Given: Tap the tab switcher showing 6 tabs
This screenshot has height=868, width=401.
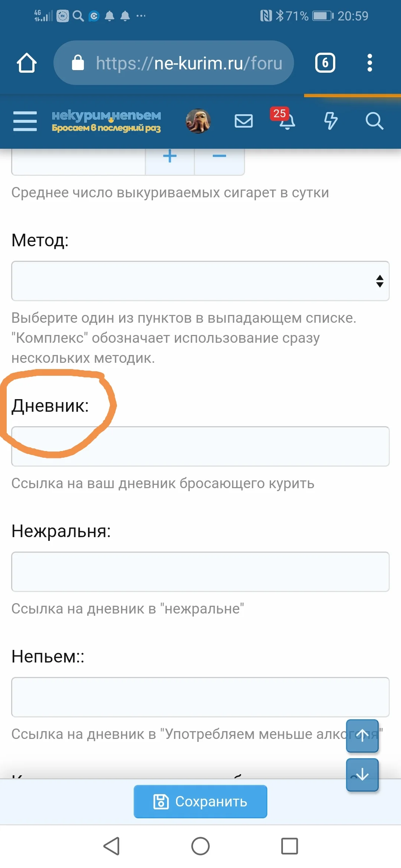Looking at the screenshot, I should pyautogui.click(x=325, y=62).
